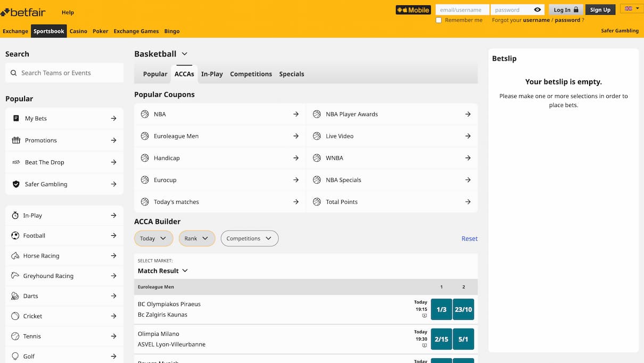644x363 pixels.
Task: Switch to the In-Play tab
Action: pyautogui.click(x=212, y=74)
